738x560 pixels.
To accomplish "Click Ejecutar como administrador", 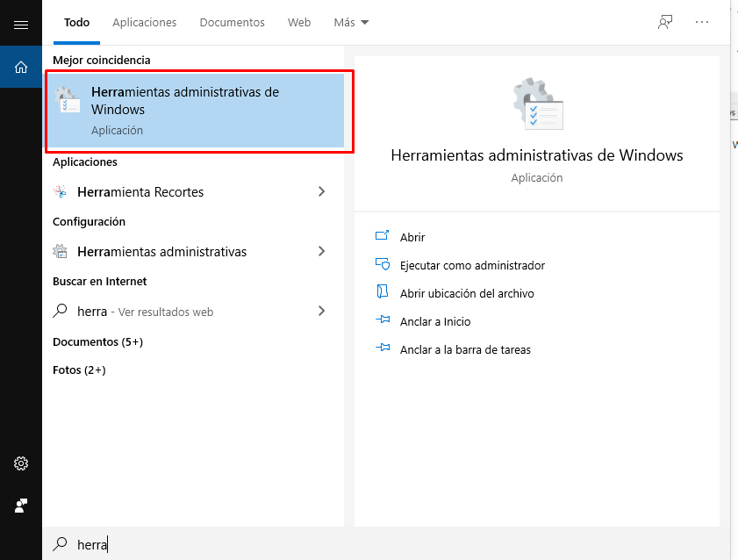I will pos(472,266).
